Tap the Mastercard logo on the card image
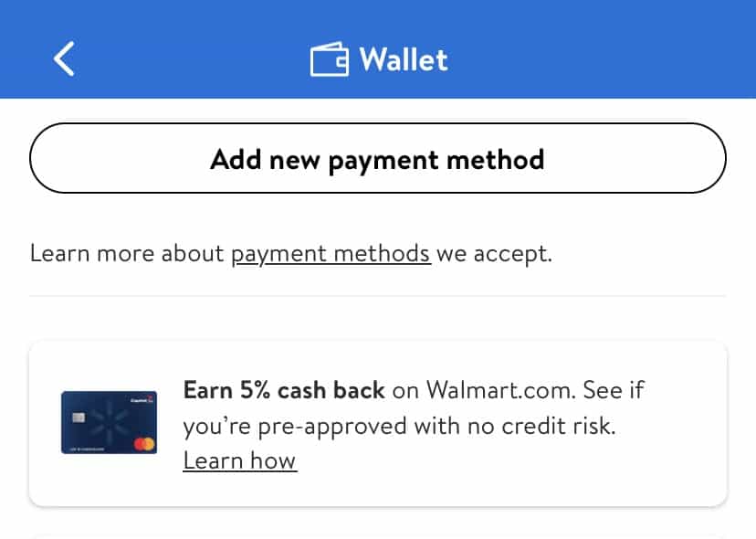This screenshot has height=539, width=756. pos(143,443)
